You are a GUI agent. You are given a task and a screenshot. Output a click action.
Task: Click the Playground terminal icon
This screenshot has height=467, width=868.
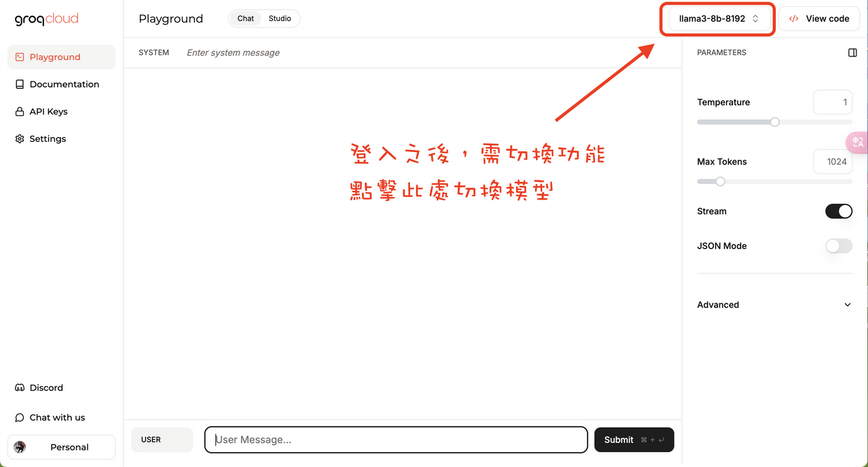(20, 57)
